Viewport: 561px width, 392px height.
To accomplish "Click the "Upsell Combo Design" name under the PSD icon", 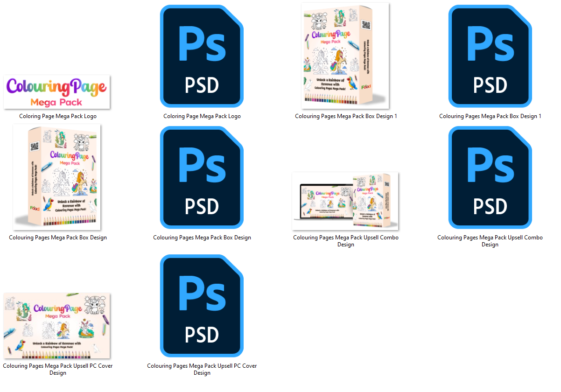I will coord(490,241).
